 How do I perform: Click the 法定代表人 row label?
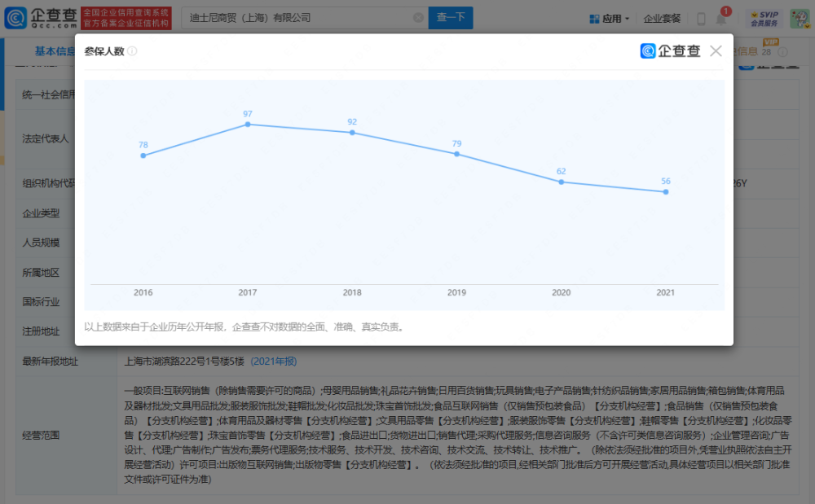[x=45, y=138]
